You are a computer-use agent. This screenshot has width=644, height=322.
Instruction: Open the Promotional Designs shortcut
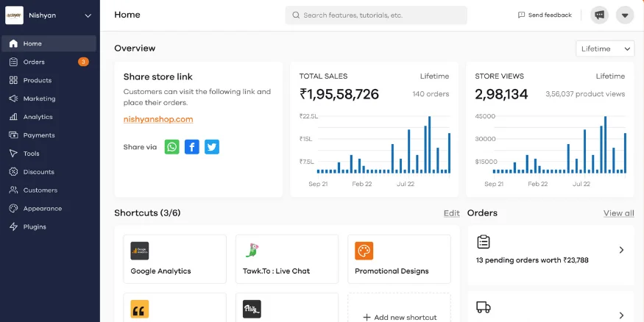pyautogui.click(x=399, y=259)
